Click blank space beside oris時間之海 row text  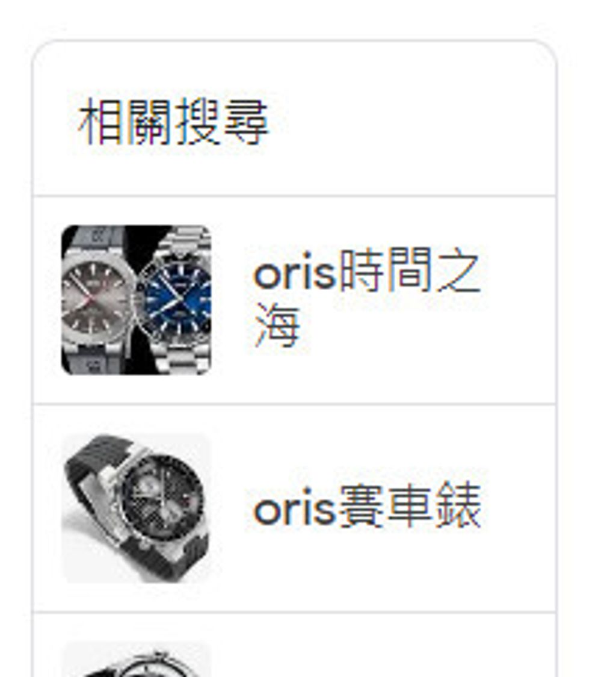(x=518, y=300)
